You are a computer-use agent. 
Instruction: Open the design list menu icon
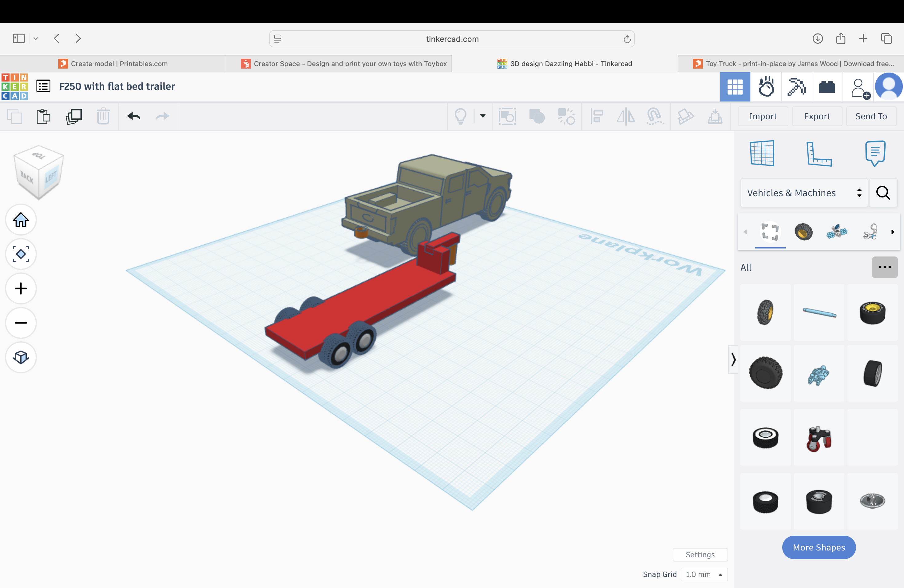(43, 86)
